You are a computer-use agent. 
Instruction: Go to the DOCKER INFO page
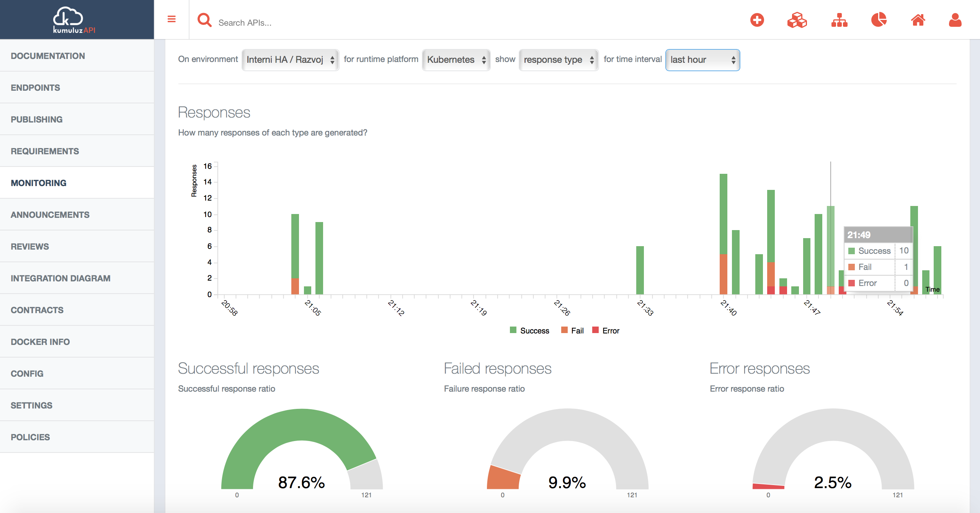[x=40, y=341]
